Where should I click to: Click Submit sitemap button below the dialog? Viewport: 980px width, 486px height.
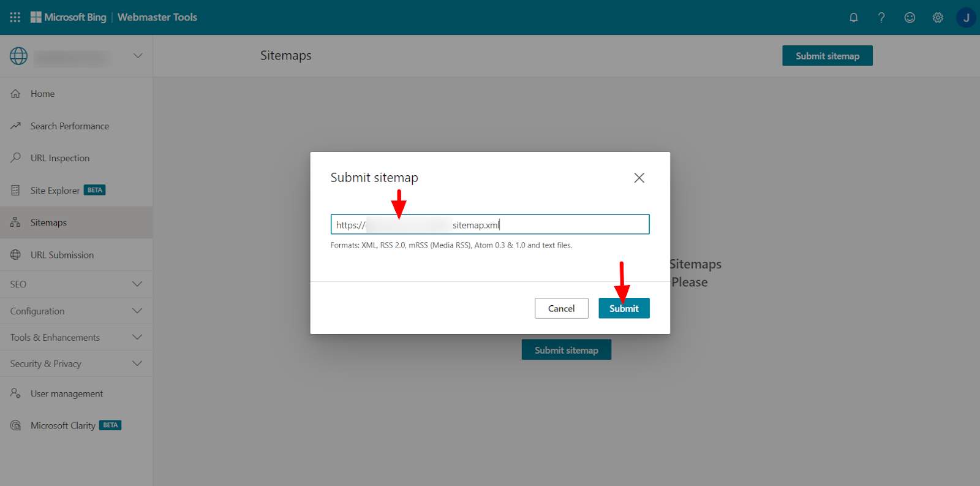(x=567, y=351)
